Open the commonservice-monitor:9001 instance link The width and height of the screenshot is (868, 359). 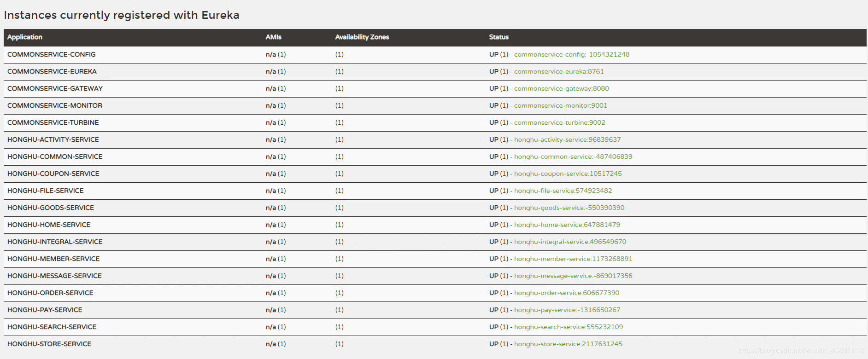[560, 105]
